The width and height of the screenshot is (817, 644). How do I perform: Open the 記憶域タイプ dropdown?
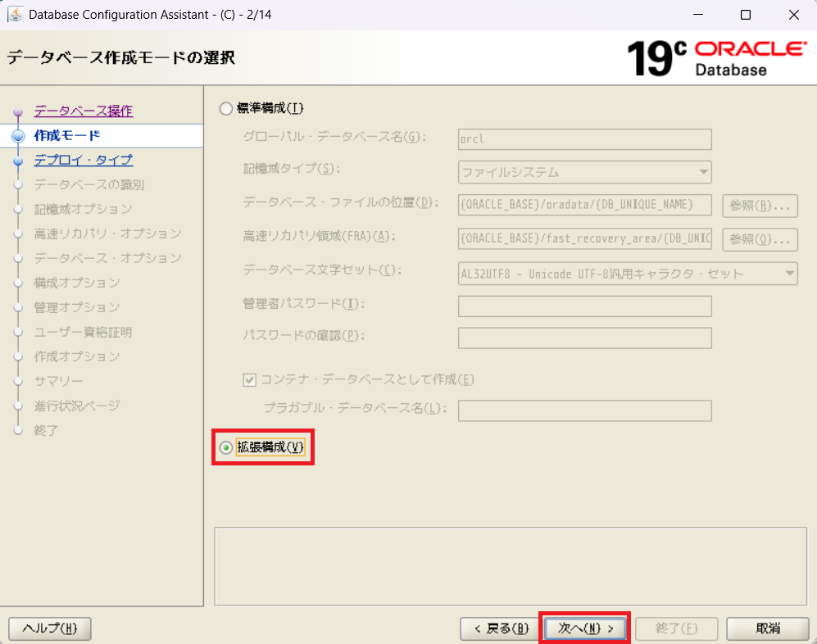(x=584, y=172)
